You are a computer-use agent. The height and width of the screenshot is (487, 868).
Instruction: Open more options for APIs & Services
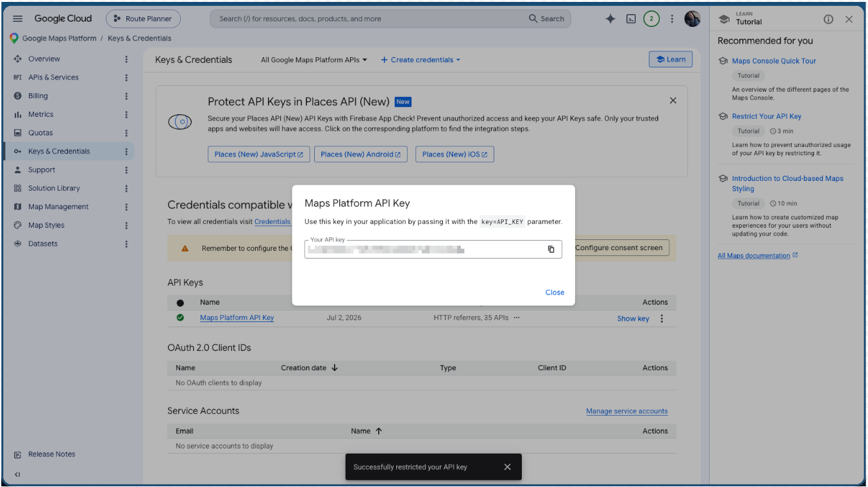126,78
